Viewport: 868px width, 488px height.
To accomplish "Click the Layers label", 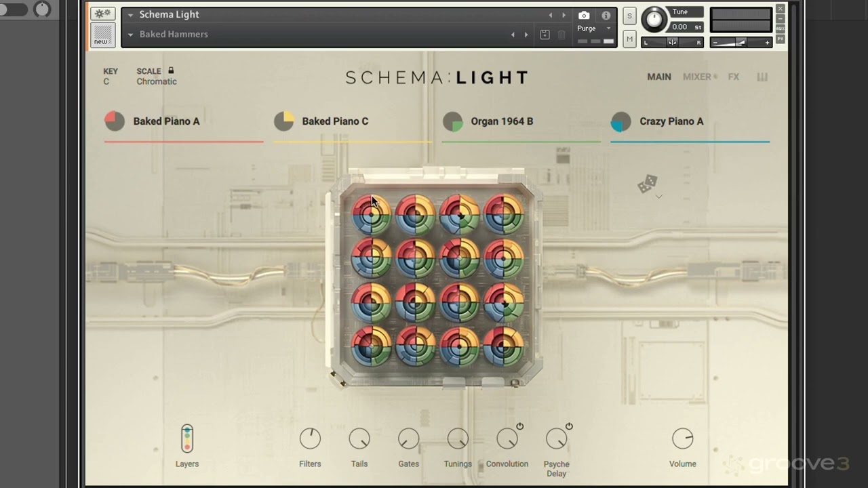I will pos(187,464).
